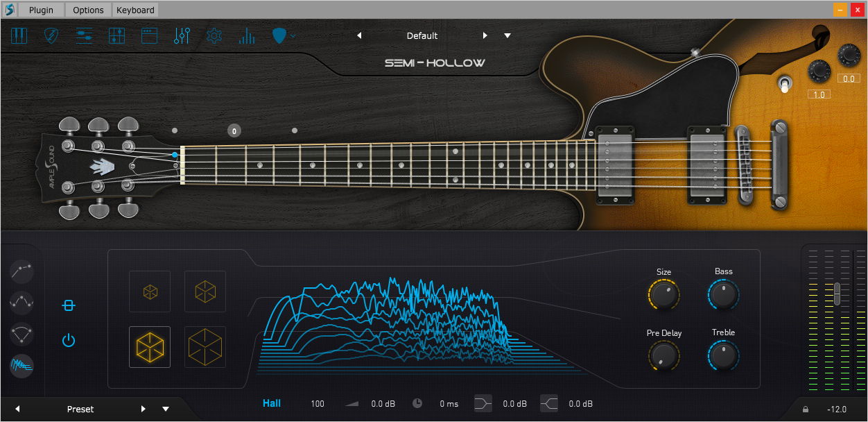Viewport: 868px width, 422px height.
Task: Select the highlighted Hall cube reverb type
Action: (x=150, y=346)
